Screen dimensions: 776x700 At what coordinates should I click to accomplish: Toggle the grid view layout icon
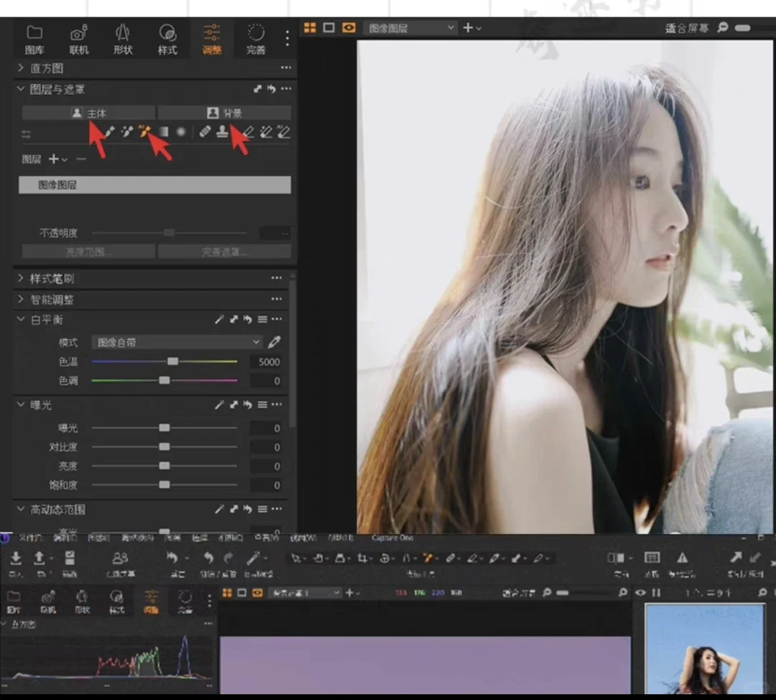[x=310, y=27]
